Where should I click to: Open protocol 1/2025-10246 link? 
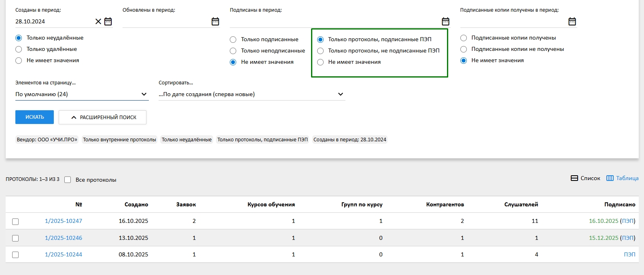tap(64, 238)
